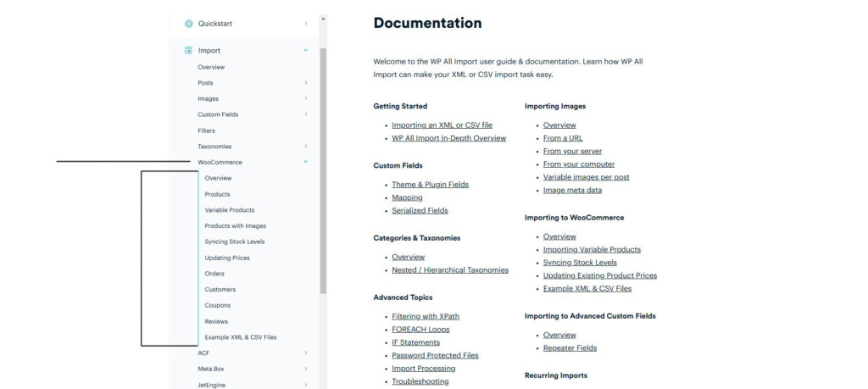The width and height of the screenshot is (868, 389).
Task: Expand the Taxonomies submenu arrow
Action: [x=305, y=147]
